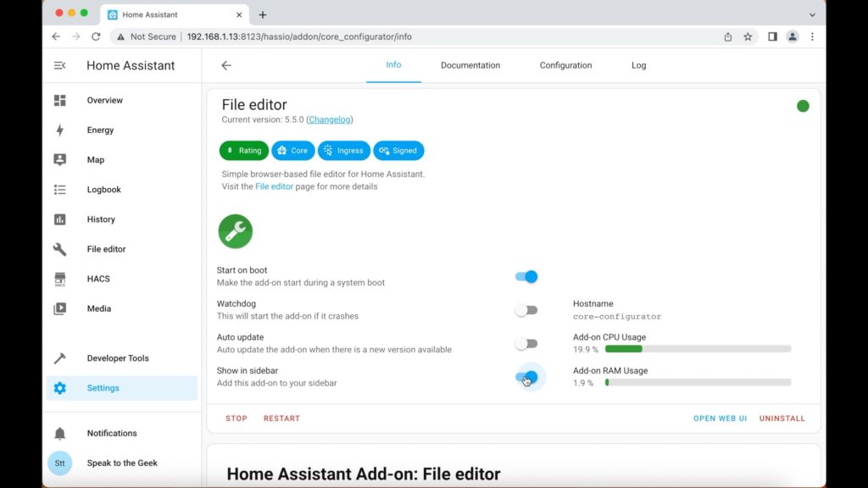868x488 pixels.
Task: Expand the browser tab search chevron
Action: point(812,15)
